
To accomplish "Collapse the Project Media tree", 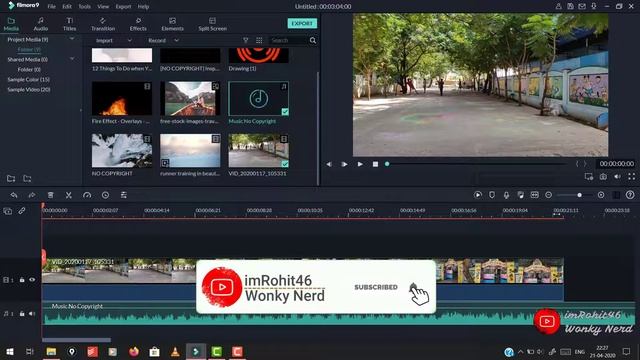I will coord(72,39).
